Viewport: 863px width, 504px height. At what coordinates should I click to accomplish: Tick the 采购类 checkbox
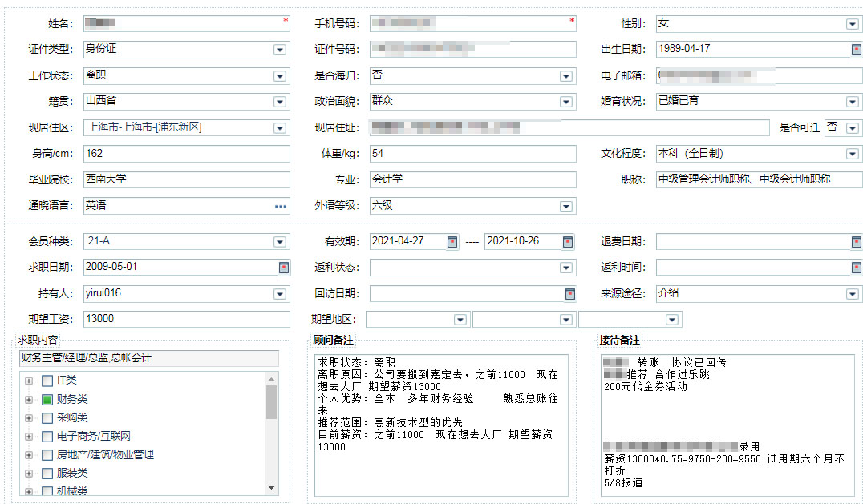(x=47, y=417)
